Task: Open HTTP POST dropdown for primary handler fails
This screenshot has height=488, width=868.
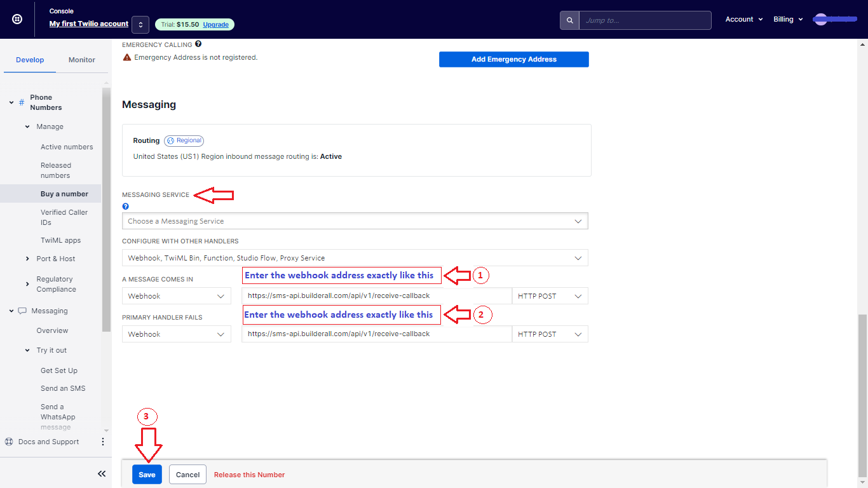Action: (x=550, y=334)
